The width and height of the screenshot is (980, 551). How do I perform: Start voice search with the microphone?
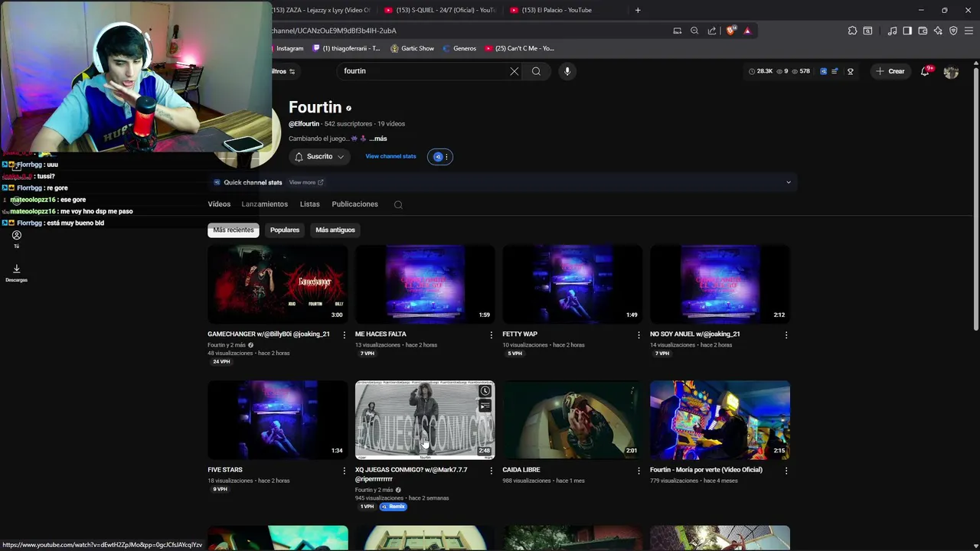(x=567, y=71)
